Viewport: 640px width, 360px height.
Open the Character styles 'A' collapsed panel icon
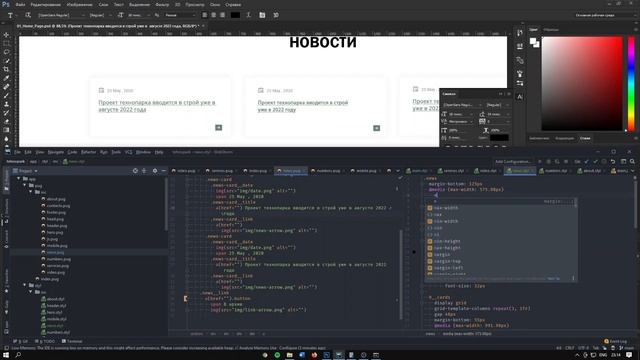click(520, 97)
